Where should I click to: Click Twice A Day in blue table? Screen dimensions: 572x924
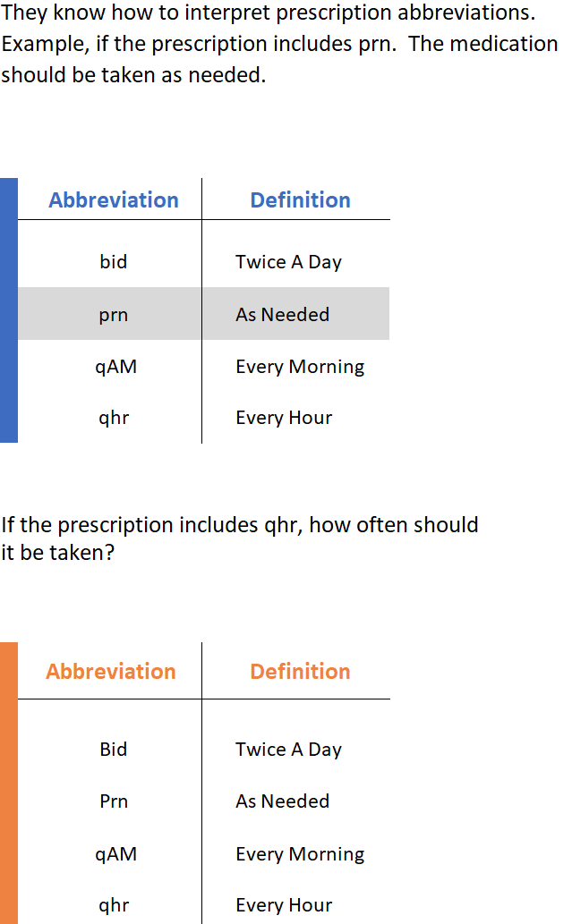[x=288, y=262]
